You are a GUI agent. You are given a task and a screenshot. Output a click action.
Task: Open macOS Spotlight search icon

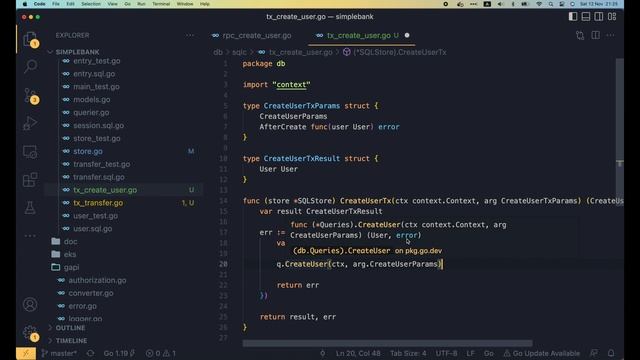[x=551, y=4]
